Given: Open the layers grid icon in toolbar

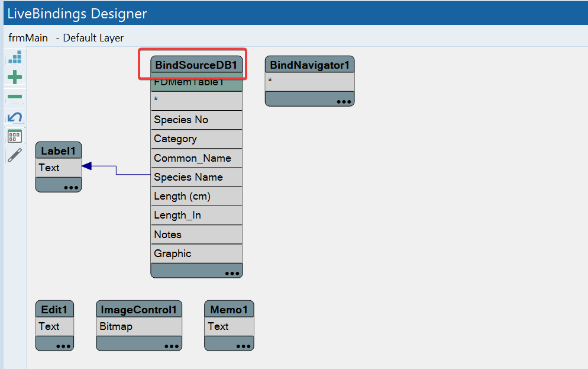Looking at the screenshot, I should [x=15, y=136].
